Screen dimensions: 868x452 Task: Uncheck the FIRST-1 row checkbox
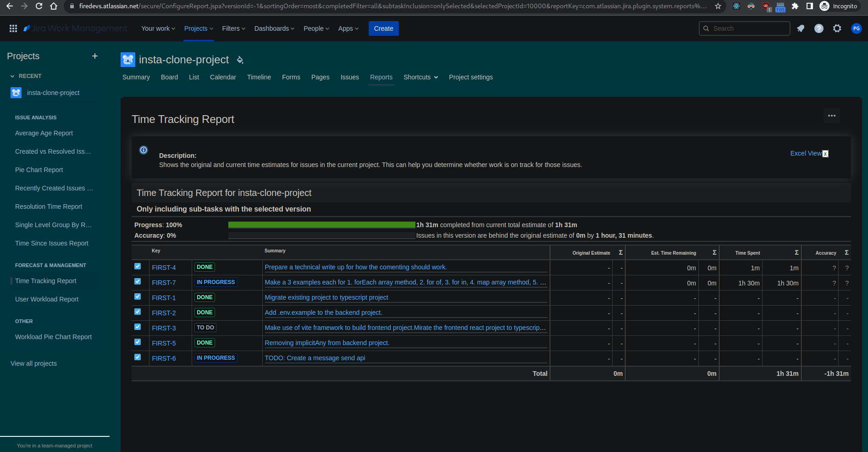[138, 296]
